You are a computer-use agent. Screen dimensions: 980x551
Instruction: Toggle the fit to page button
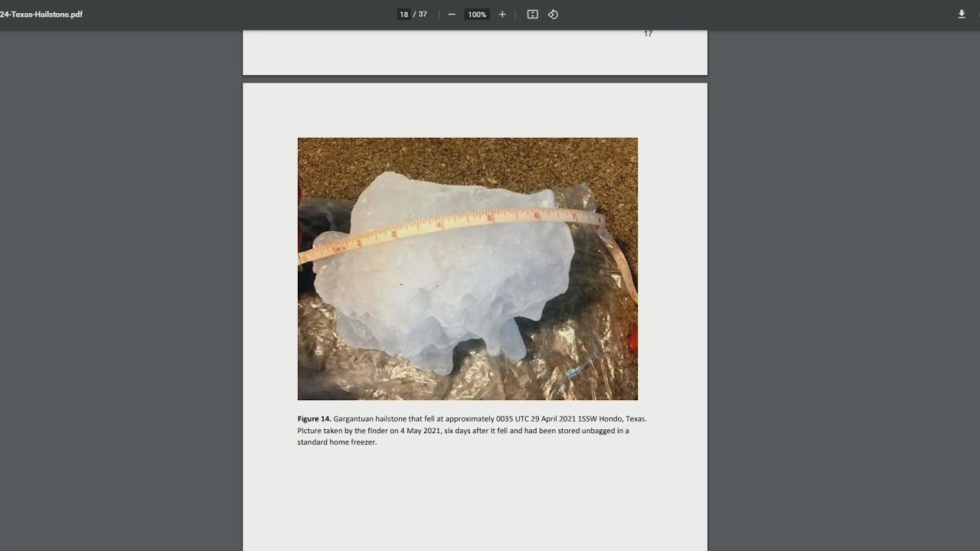533,15
